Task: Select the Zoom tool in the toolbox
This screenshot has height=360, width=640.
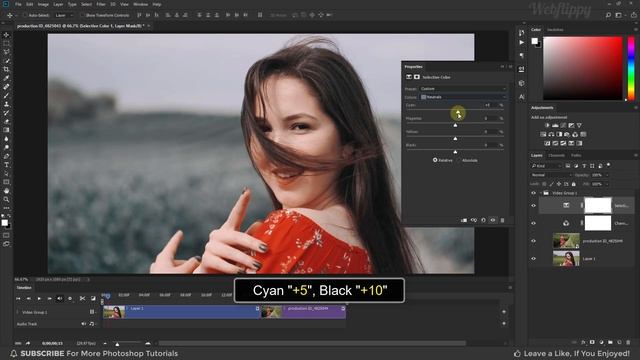Action: (6, 200)
